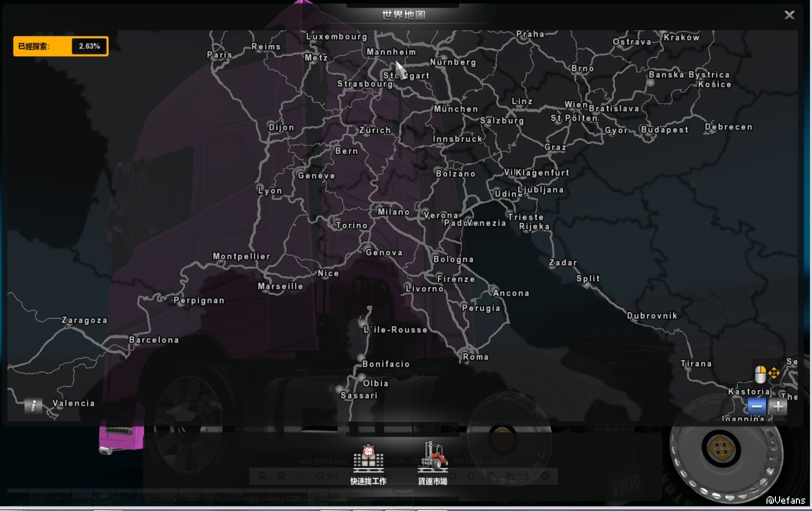Select Lyon city label
The height and width of the screenshot is (511, 812).
pos(270,191)
